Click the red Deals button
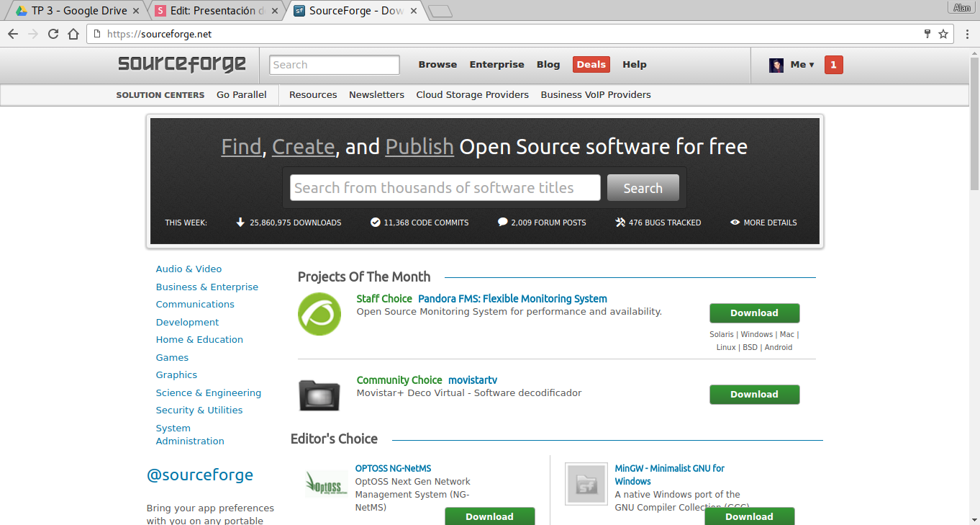980x525 pixels. click(x=591, y=65)
